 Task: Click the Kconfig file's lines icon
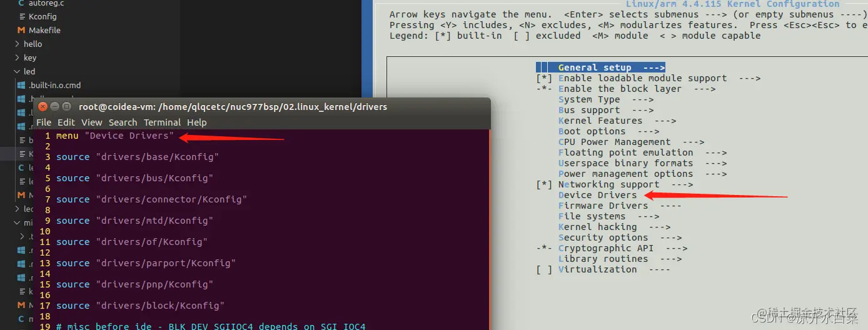[x=23, y=17]
